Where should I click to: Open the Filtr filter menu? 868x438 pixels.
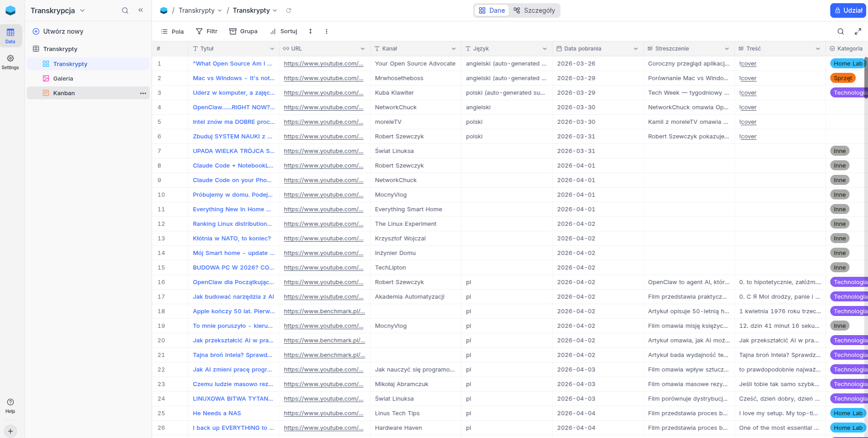pos(207,31)
